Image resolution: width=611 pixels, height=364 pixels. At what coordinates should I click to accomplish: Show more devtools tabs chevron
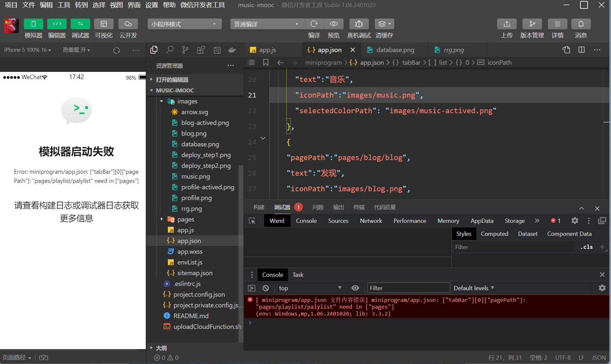click(537, 221)
